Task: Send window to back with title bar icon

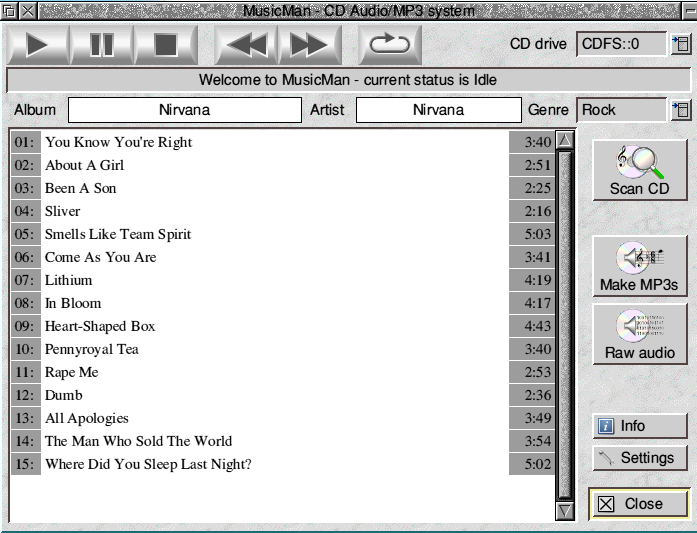Action: click(9, 10)
